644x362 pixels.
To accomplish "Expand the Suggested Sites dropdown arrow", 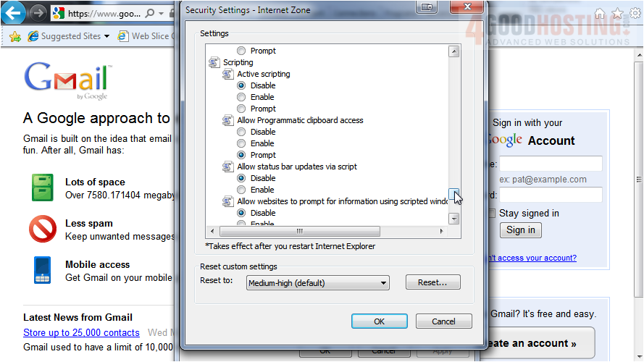I will pos(106,36).
